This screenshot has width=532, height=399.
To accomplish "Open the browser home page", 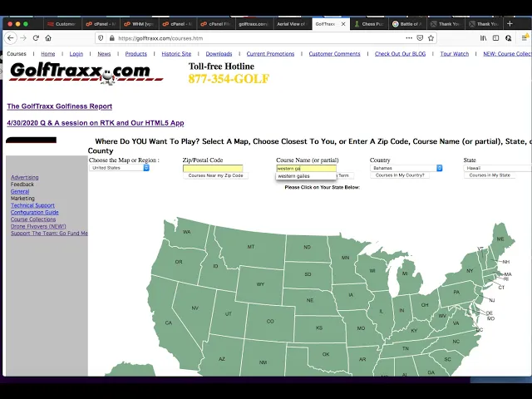I will (48, 38).
